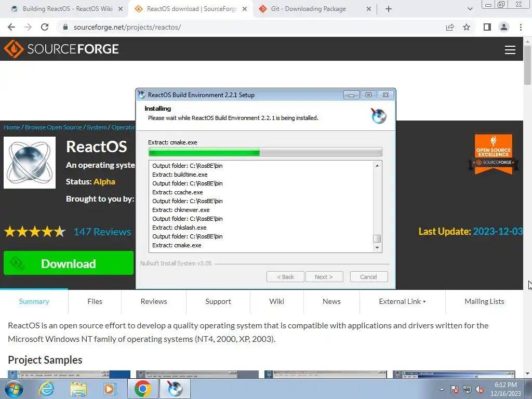Open the Home breadcrumb link
This screenshot has width=532, height=399.
12,127
